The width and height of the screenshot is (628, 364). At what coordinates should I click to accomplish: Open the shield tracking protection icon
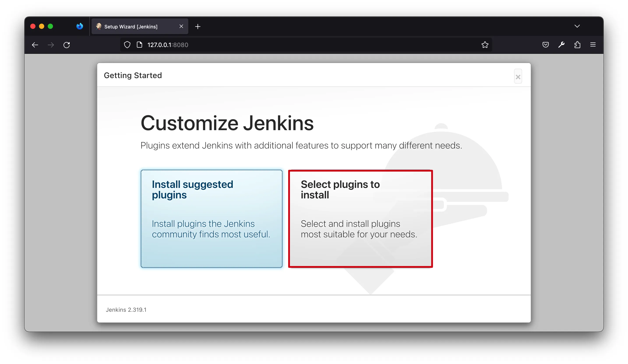(x=127, y=45)
